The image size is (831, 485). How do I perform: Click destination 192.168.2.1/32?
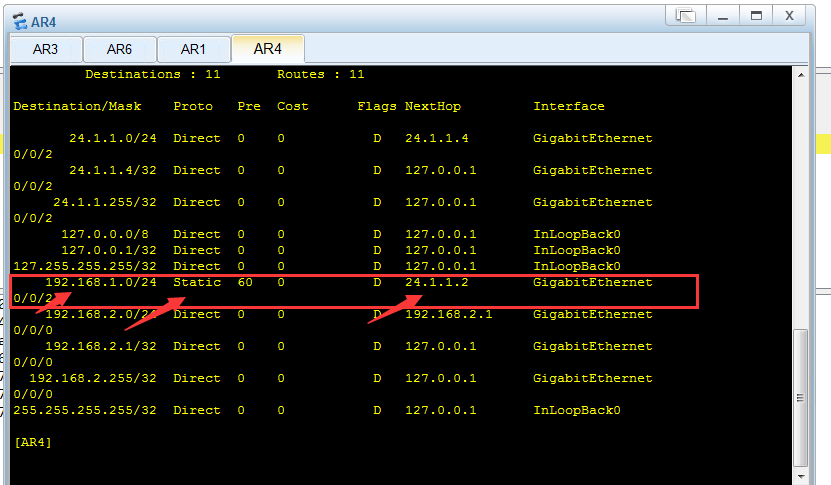point(101,346)
